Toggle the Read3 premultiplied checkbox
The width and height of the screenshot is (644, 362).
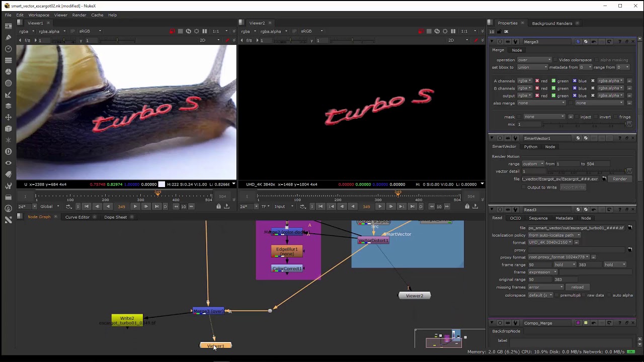tap(556, 296)
